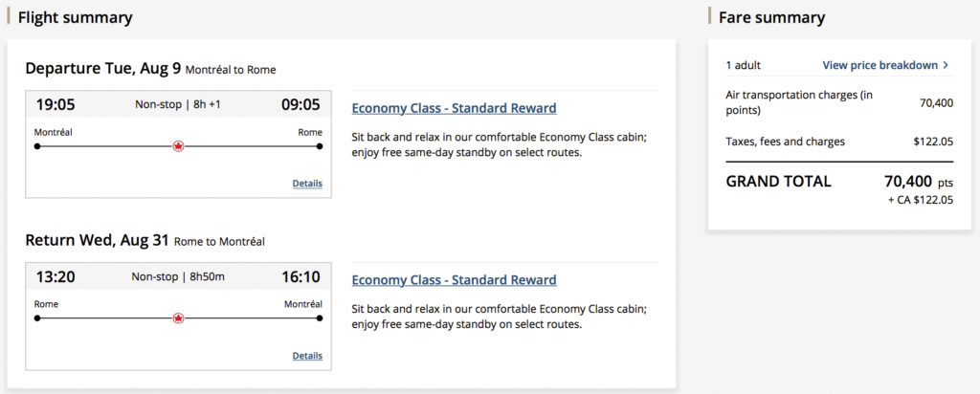Open View price breakdown link

coord(880,65)
